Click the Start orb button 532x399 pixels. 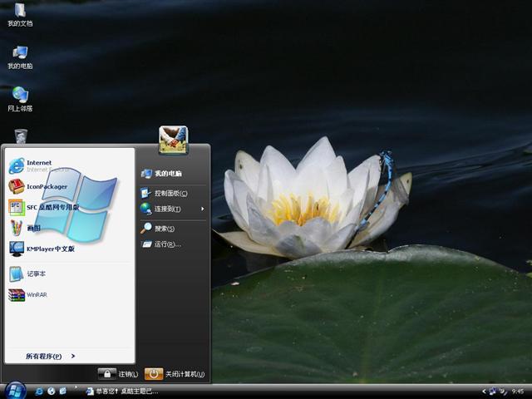[x=15, y=391]
